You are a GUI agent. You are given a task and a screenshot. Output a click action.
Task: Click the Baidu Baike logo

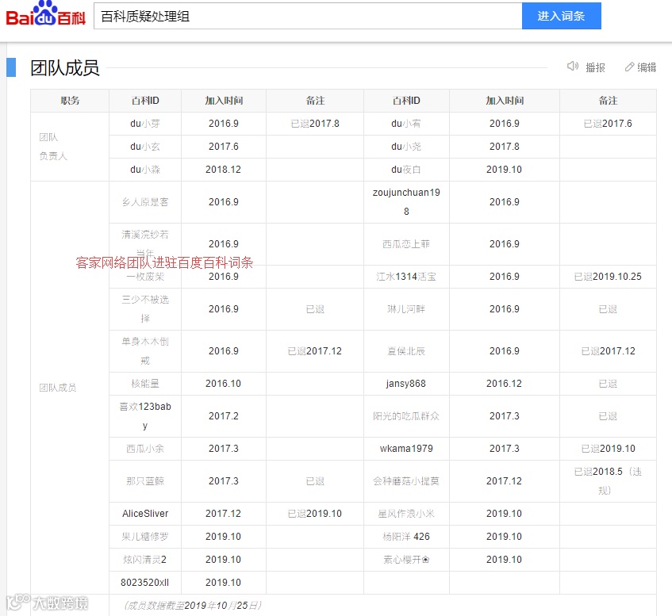tap(45, 13)
